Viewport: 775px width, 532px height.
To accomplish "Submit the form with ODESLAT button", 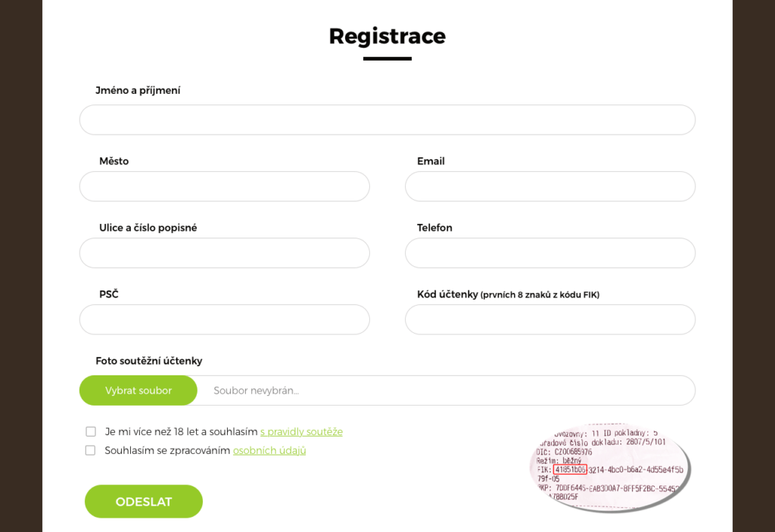I will [144, 502].
